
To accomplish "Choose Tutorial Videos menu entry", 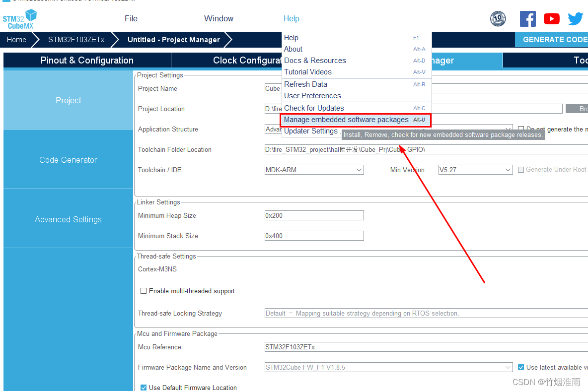I will 356,72.
